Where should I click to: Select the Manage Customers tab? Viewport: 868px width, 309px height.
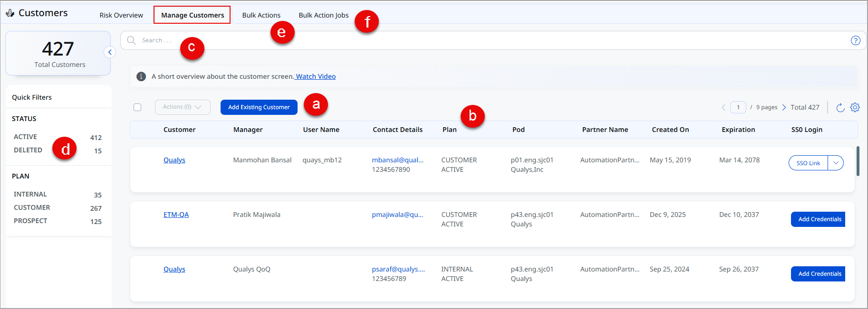[192, 15]
